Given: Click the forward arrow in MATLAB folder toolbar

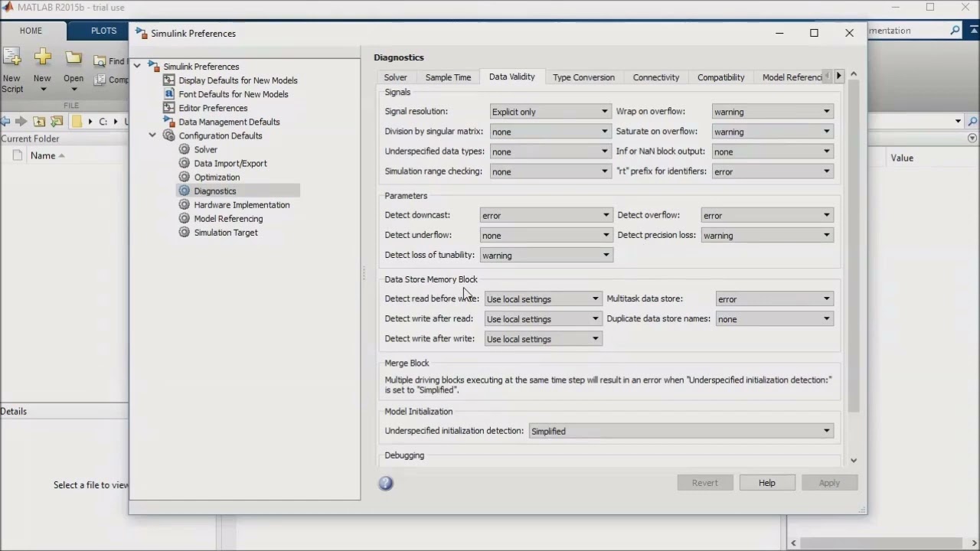Looking at the screenshot, I should [x=21, y=121].
